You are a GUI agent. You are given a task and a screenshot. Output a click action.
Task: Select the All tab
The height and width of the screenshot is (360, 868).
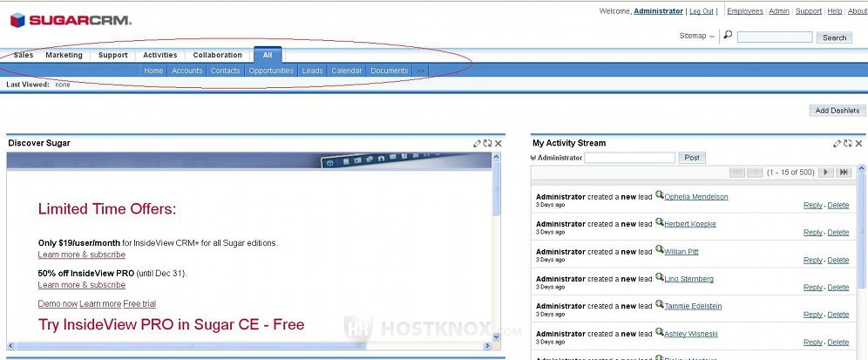pos(268,55)
